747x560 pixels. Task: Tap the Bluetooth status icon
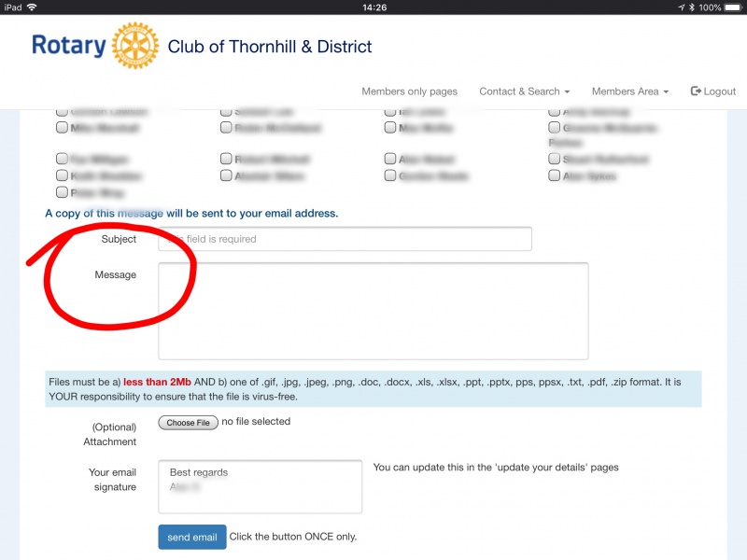(x=692, y=7)
